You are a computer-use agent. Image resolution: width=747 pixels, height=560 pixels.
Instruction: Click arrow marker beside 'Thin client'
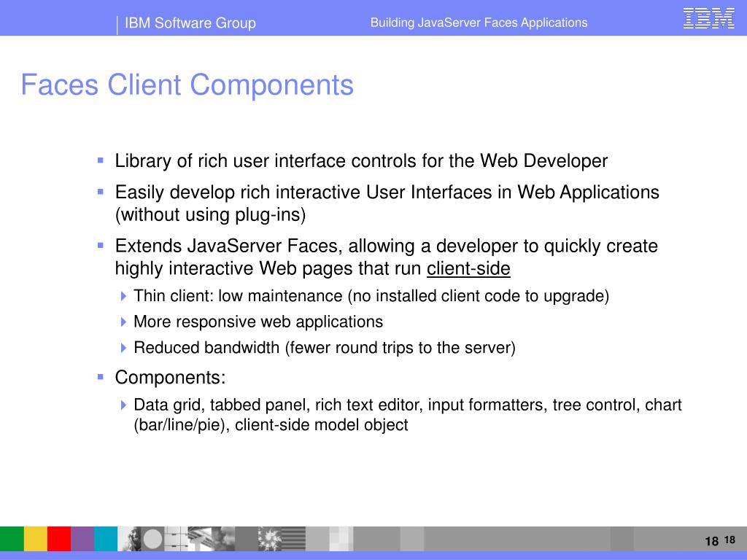(124, 296)
